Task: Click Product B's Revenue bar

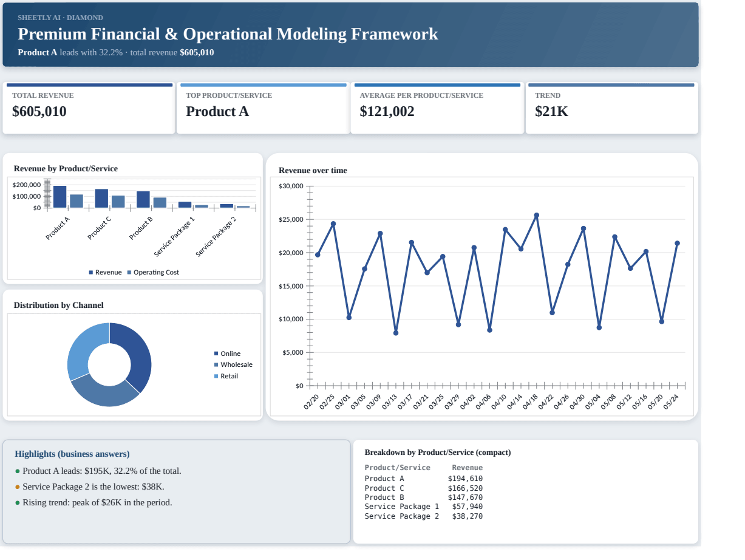Action: (x=143, y=200)
